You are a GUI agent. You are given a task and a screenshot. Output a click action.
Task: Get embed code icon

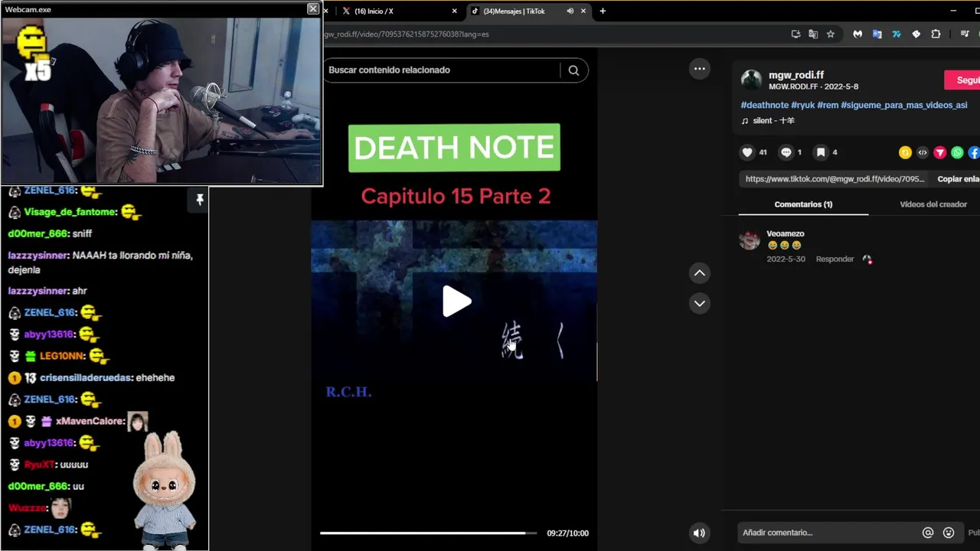[923, 153]
